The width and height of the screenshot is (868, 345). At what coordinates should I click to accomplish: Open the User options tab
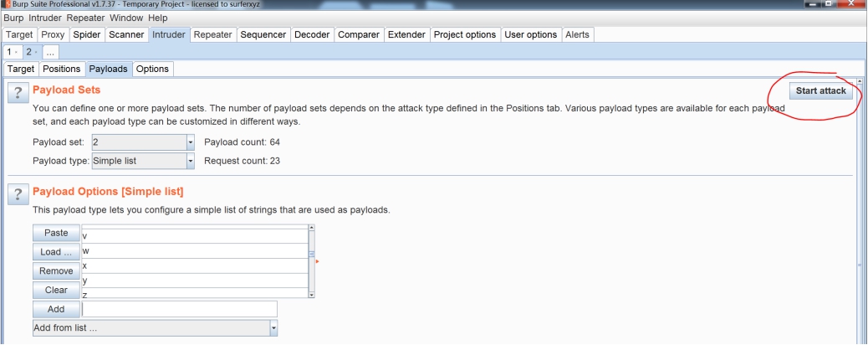pos(531,34)
